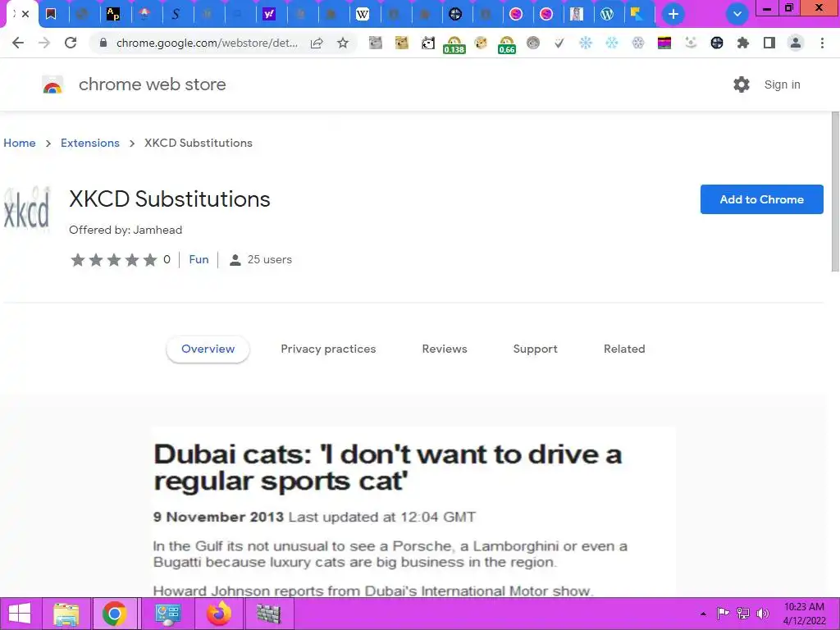Switch to the Yahoo tab
This screenshot has height=630, width=840.
pos(269,14)
